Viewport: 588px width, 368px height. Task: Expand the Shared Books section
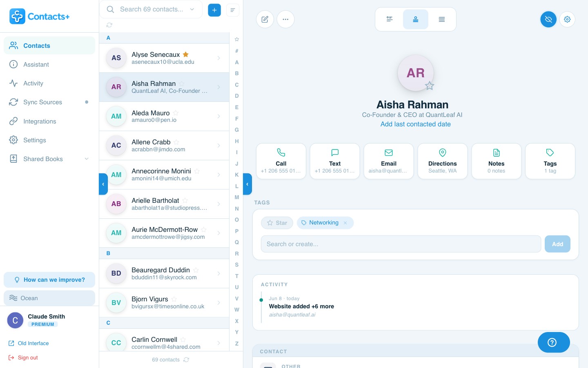tap(87, 159)
